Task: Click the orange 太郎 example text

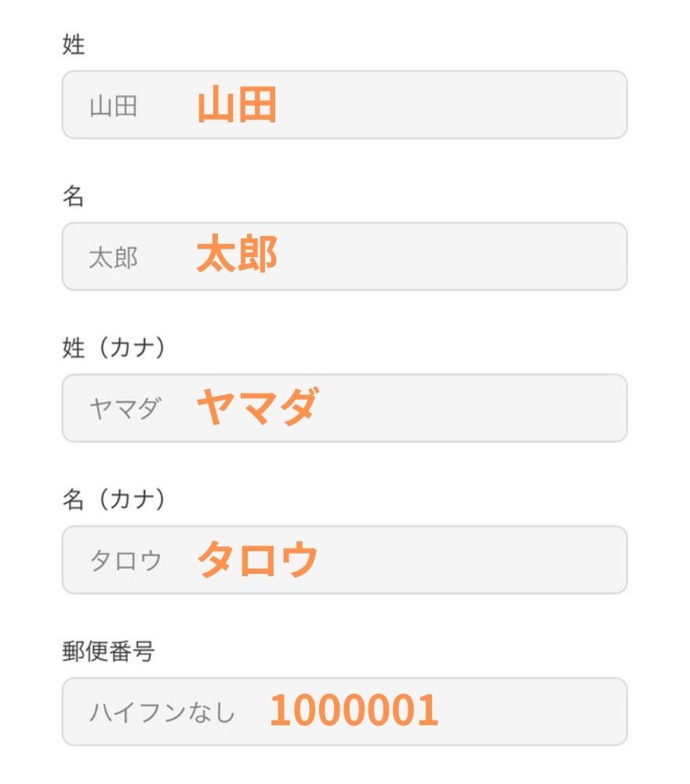Action: (x=237, y=256)
